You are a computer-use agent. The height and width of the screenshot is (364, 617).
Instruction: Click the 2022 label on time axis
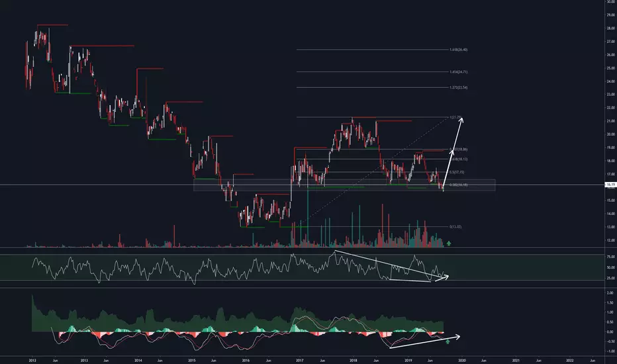[x=570, y=361]
